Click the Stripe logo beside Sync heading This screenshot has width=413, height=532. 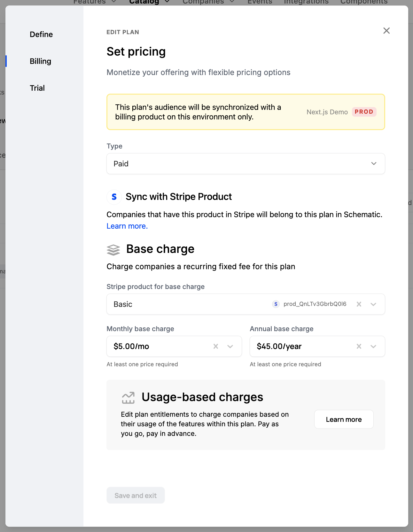click(114, 197)
